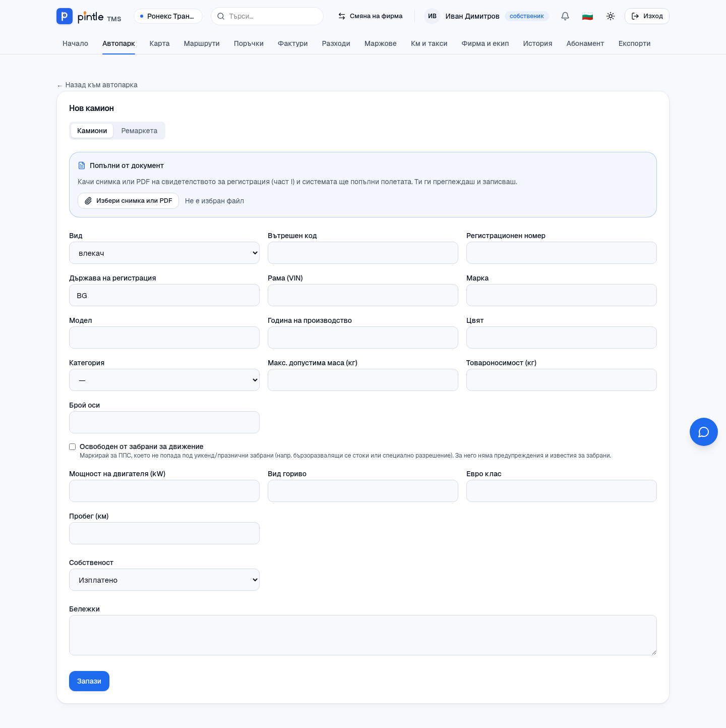Click the Бележки notes text area
This screenshot has height=728, width=726.
(363, 635)
